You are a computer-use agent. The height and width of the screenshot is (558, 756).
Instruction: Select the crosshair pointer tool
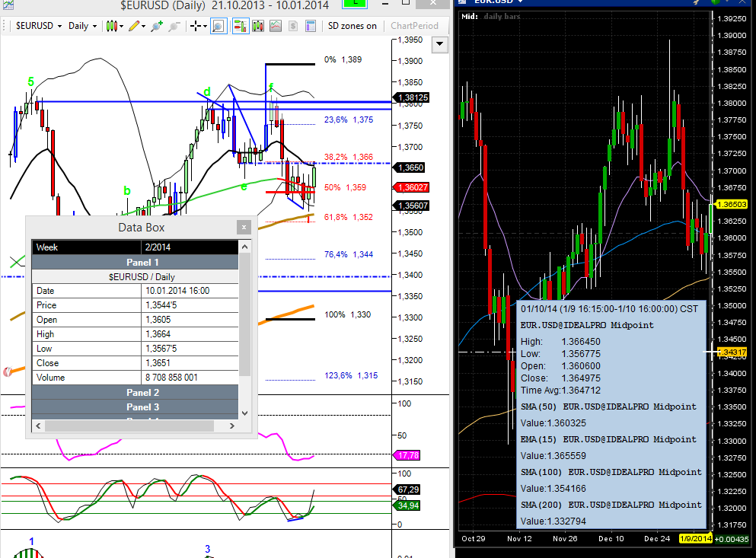[195, 26]
